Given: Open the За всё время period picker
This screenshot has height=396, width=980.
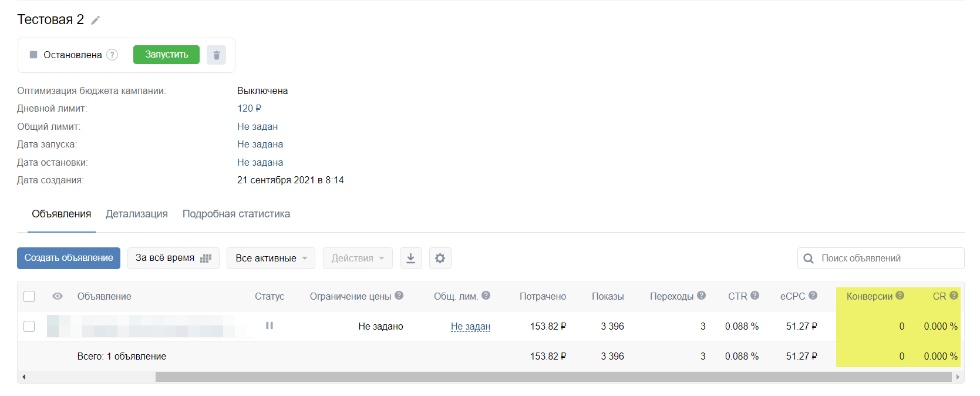Looking at the screenshot, I should 173,259.
